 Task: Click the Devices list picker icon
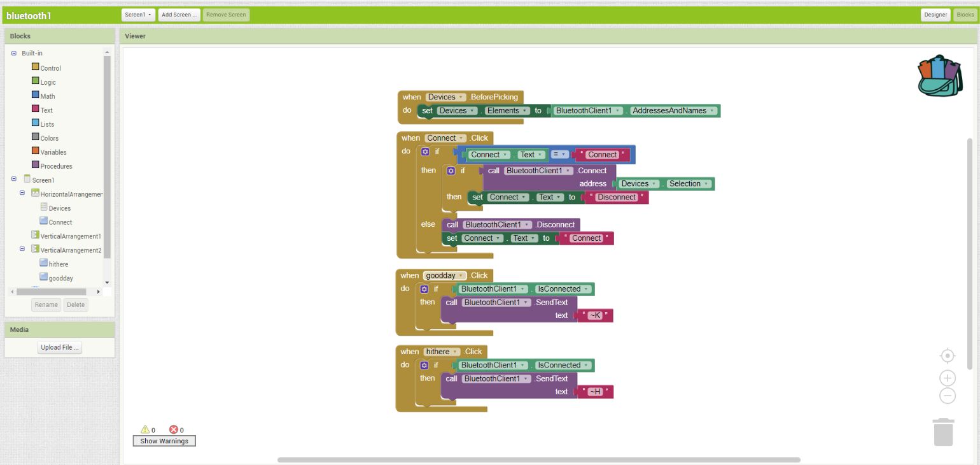(x=44, y=208)
